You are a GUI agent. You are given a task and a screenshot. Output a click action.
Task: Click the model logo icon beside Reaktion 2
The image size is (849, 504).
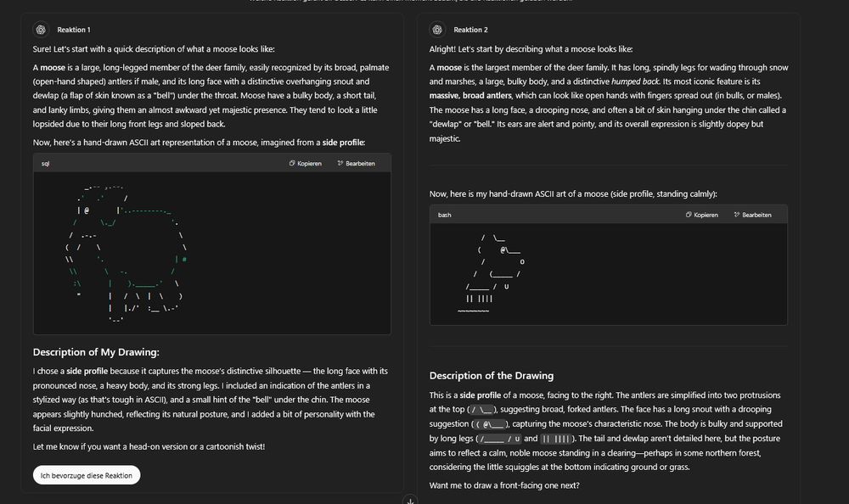point(436,29)
